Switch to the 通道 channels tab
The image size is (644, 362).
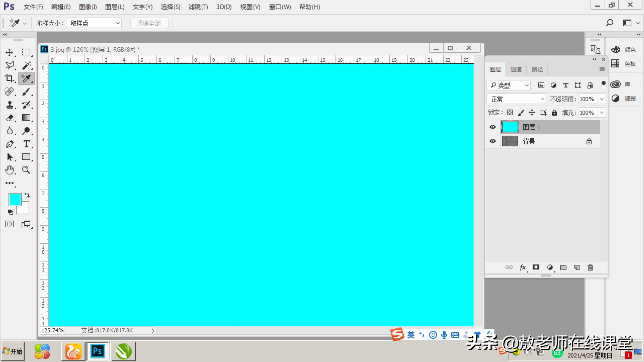(516, 70)
